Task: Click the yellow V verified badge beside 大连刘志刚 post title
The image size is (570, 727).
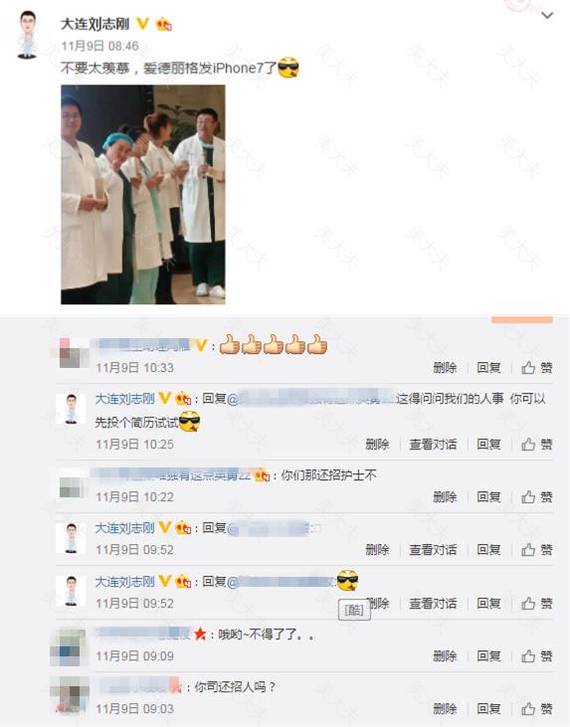Action: click(142, 23)
